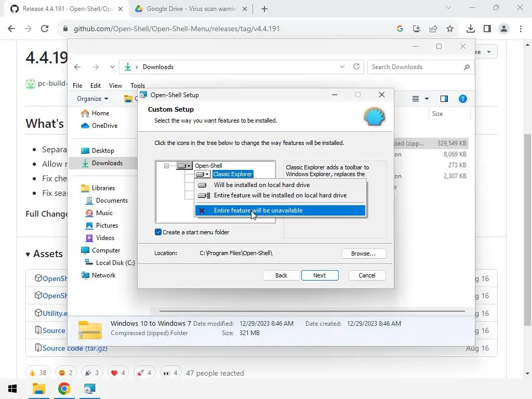Choose 'Entire feature will be installed on local hard drive'

pyautogui.click(x=280, y=195)
